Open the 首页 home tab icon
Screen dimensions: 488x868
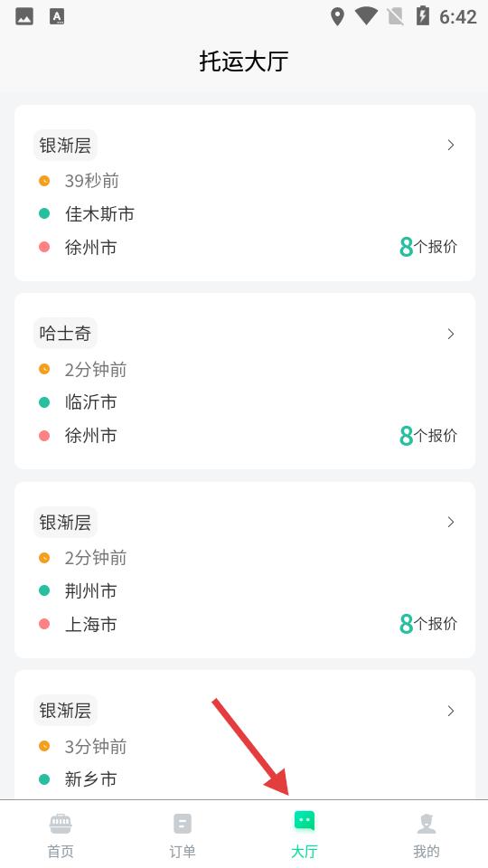click(61, 824)
